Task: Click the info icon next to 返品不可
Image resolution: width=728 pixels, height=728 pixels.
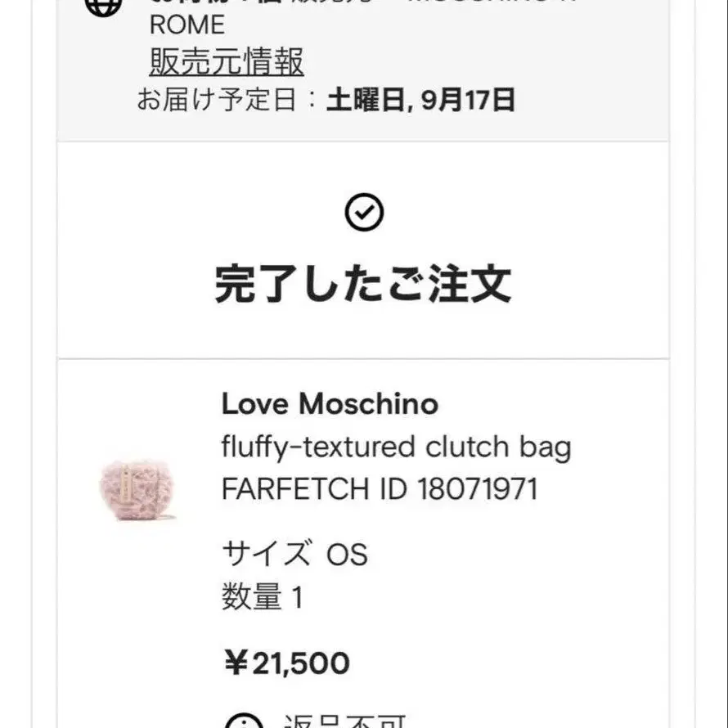Action: point(244,722)
